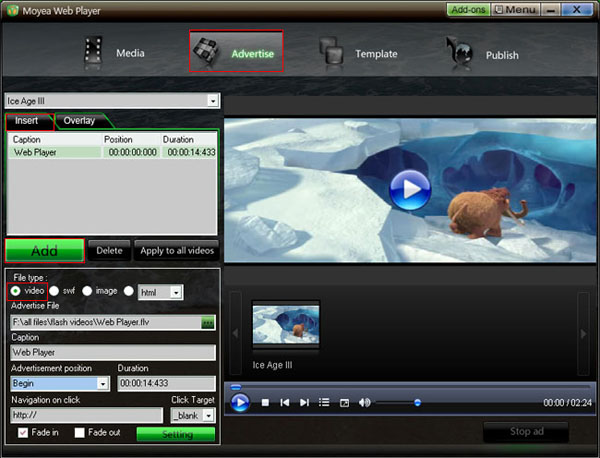Go to the Publish step tab
Viewport: 600px width, 458px height.
click(483, 53)
